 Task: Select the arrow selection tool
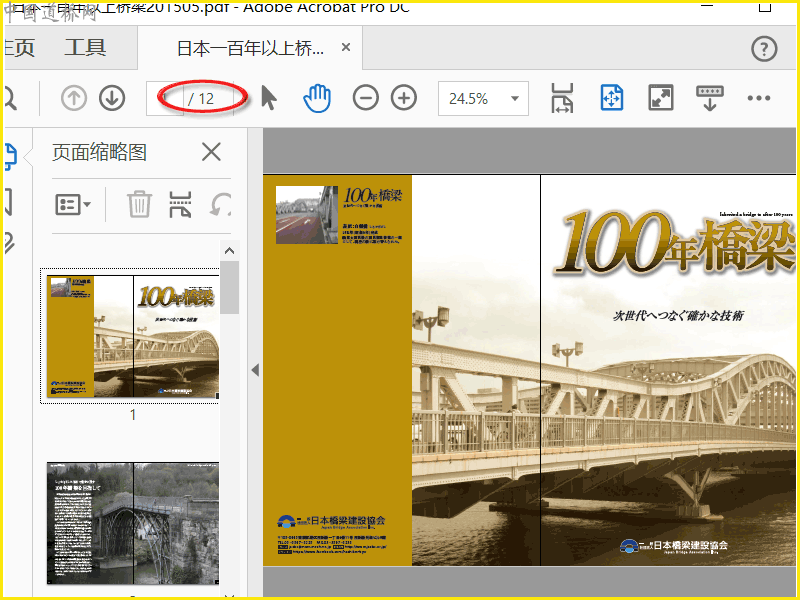pyautogui.click(x=268, y=98)
